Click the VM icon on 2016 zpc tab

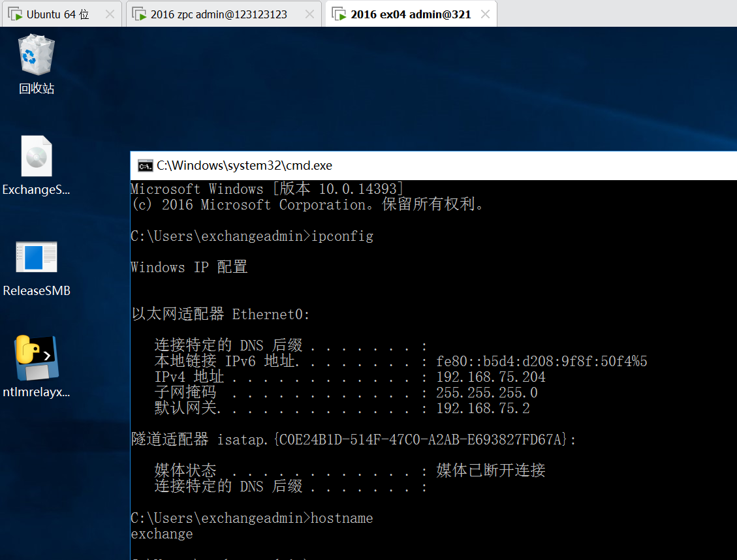(139, 14)
